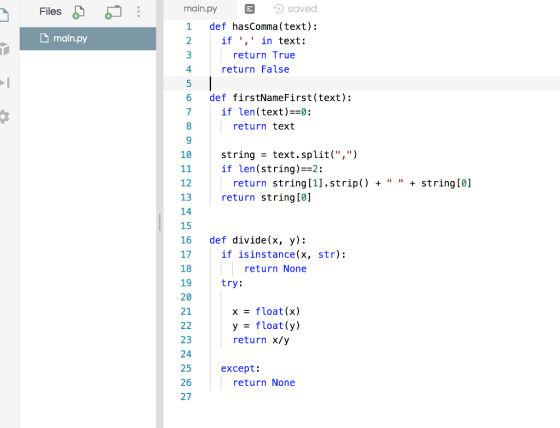
Task: Click the 'if len(string)==2:' line
Action: click(272, 169)
